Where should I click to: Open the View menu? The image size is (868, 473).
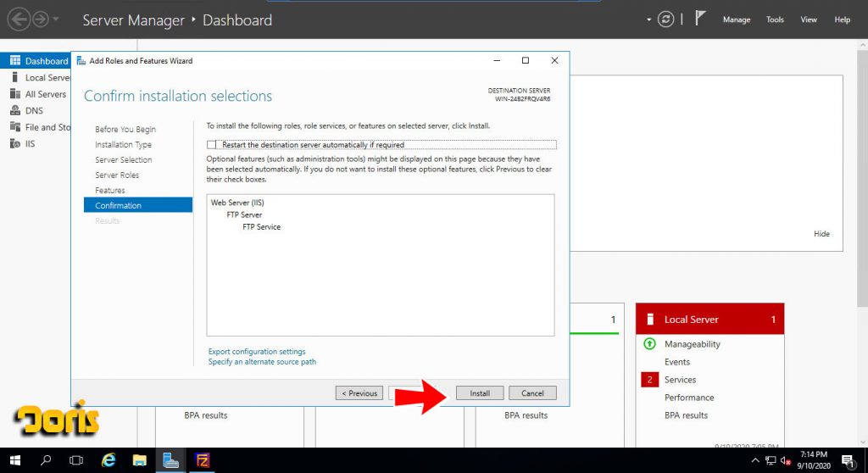[808, 19]
